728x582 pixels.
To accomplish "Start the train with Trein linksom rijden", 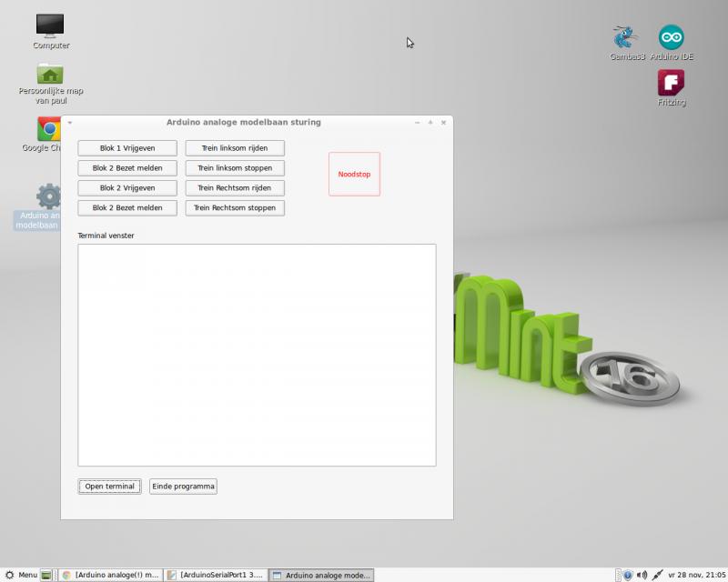I will (235, 148).
